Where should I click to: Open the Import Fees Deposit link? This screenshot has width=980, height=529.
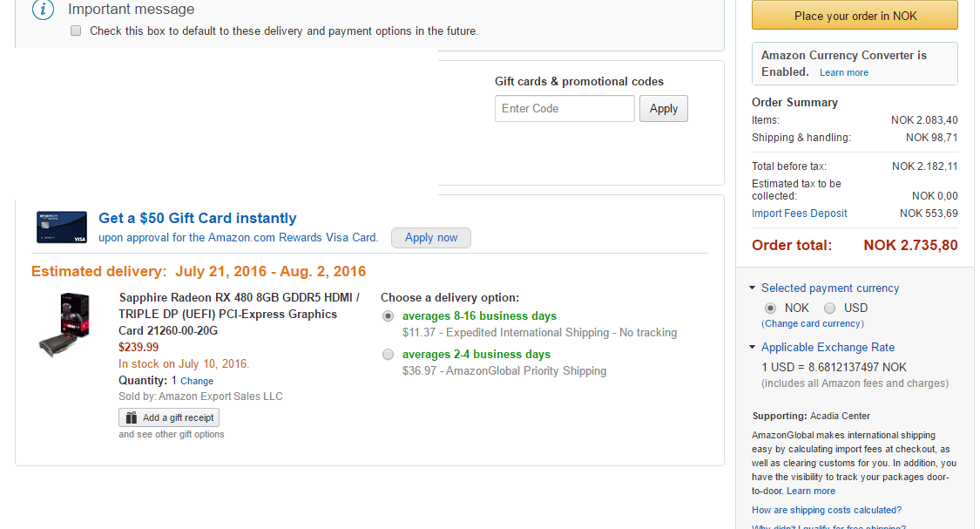pos(800,214)
